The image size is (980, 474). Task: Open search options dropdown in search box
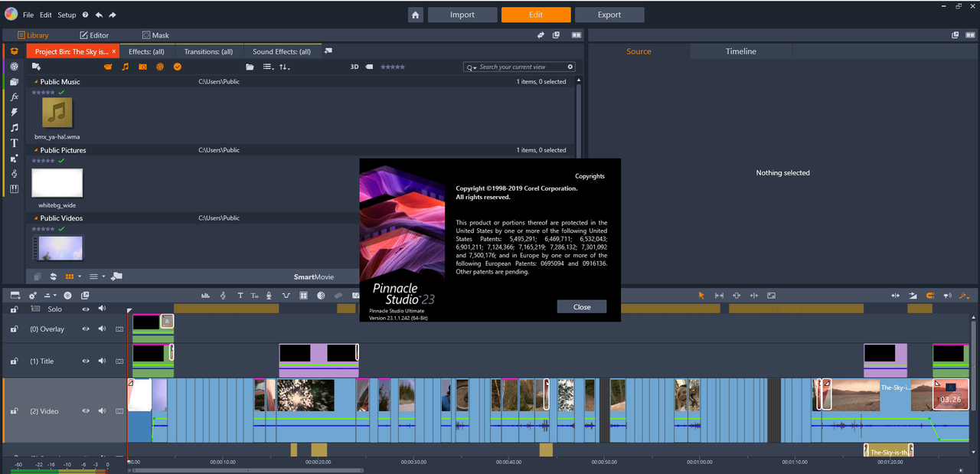point(471,67)
